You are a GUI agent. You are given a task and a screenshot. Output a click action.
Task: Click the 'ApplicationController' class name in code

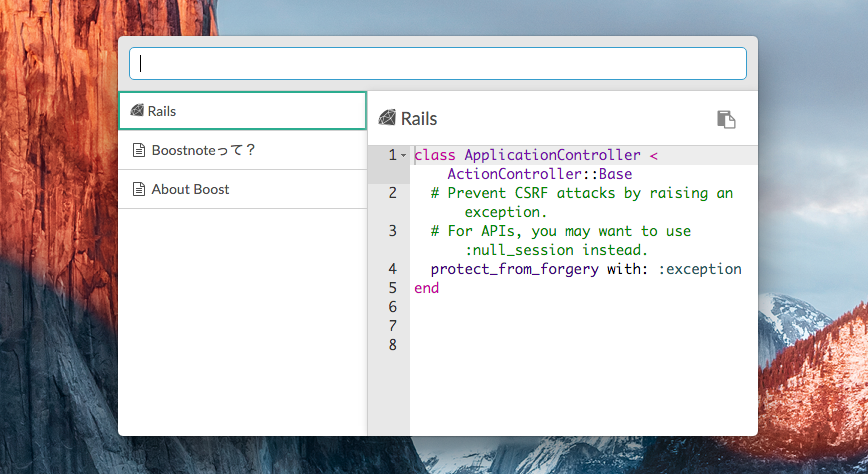[x=552, y=155]
